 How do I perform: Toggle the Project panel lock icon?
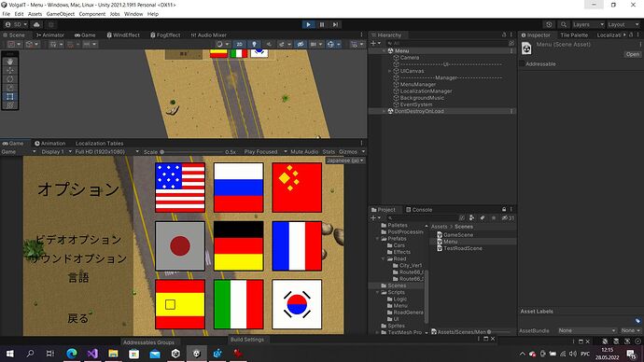pyautogui.click(x=504, y=209)
